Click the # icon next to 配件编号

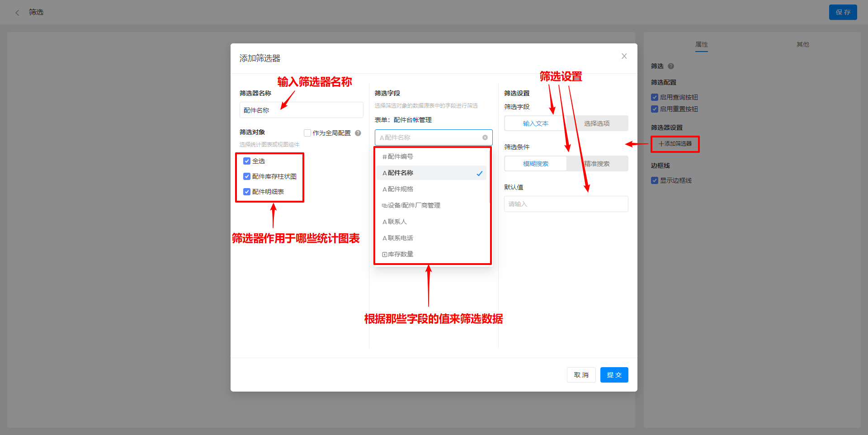pyautogui.click(x=383, y=156)
